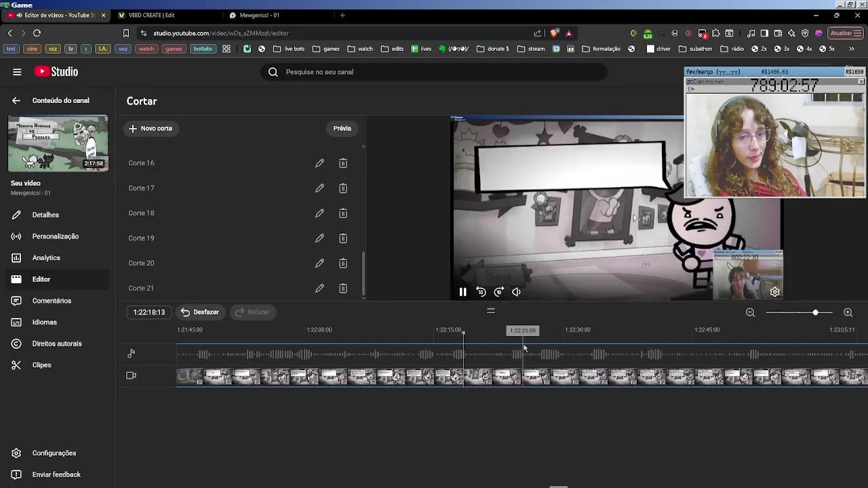Viewport: 868px width, 488px height.
Task: Delete Corte 18 using its trash icon
Action: coord(343,213)
